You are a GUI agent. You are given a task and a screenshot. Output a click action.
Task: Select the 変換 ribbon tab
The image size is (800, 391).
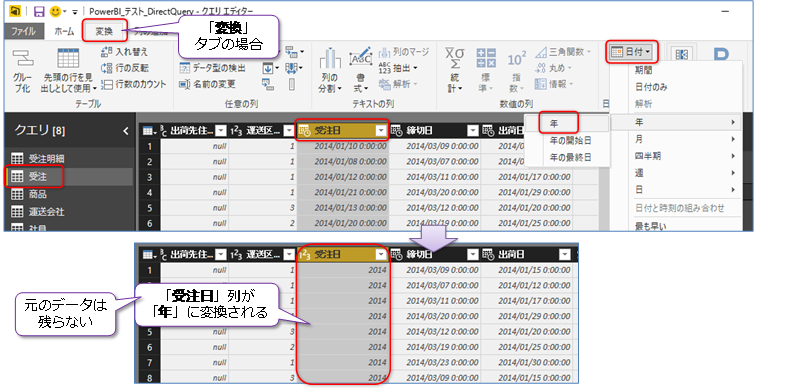point(104,31)
